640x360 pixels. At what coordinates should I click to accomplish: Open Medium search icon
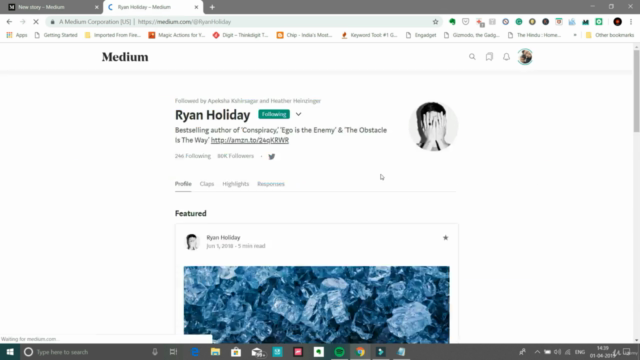pos(472,57)
